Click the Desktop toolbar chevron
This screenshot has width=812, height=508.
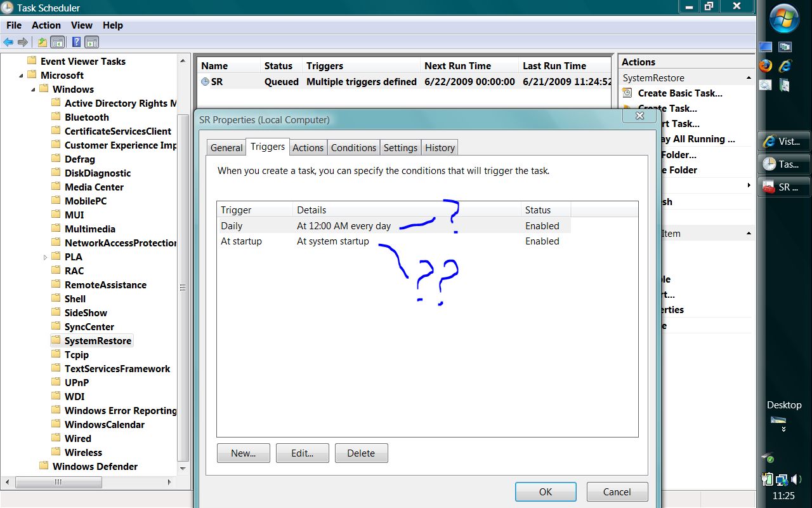click(x=784, y=429)
